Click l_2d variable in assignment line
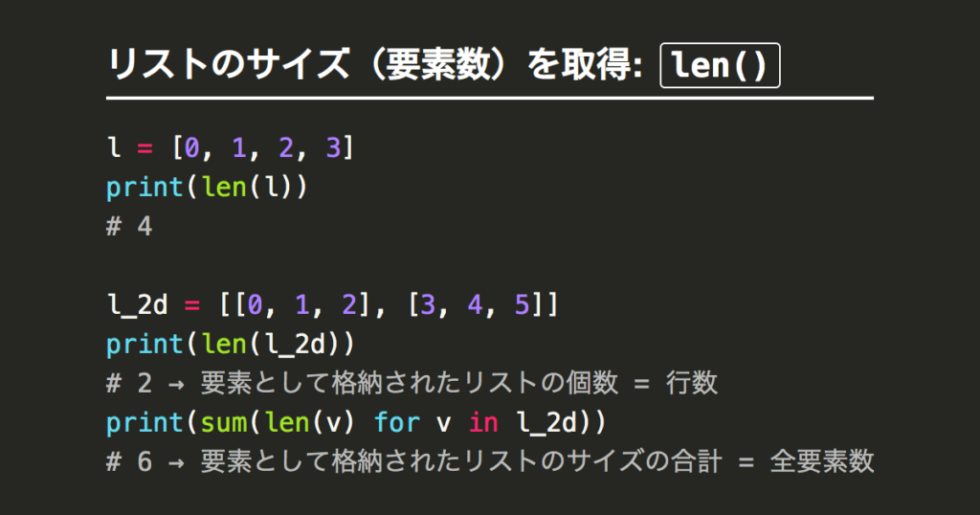The height and width of the screenshot is (515, 980). point(138,305)
